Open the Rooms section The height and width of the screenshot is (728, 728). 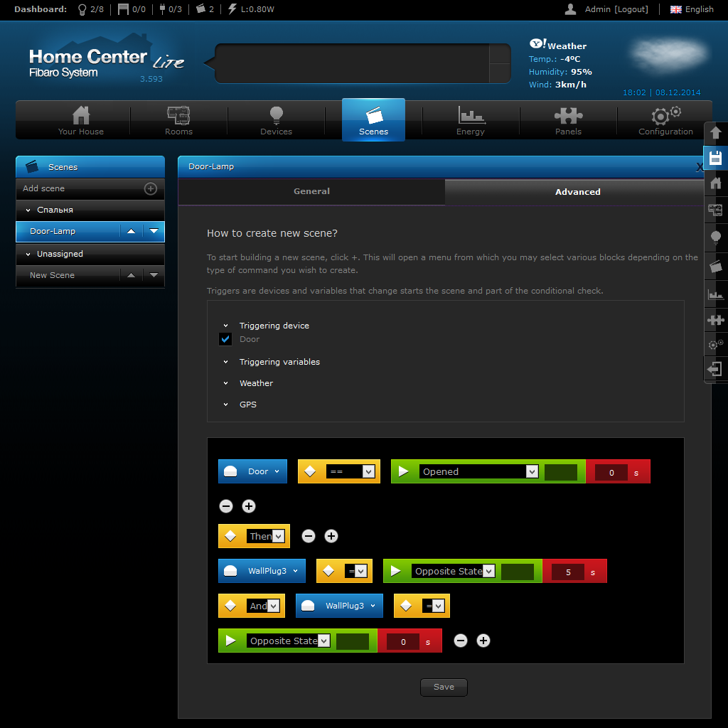178,121
